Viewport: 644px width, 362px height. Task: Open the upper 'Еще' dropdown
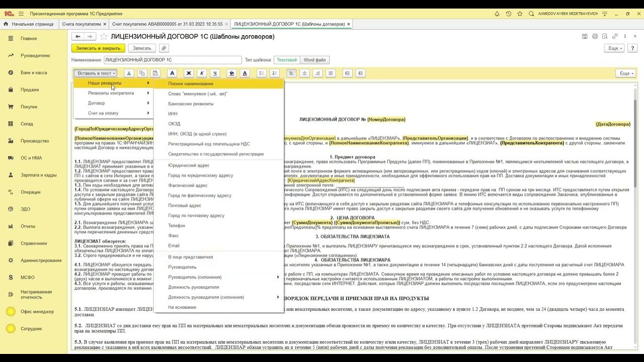click(614, 48)
